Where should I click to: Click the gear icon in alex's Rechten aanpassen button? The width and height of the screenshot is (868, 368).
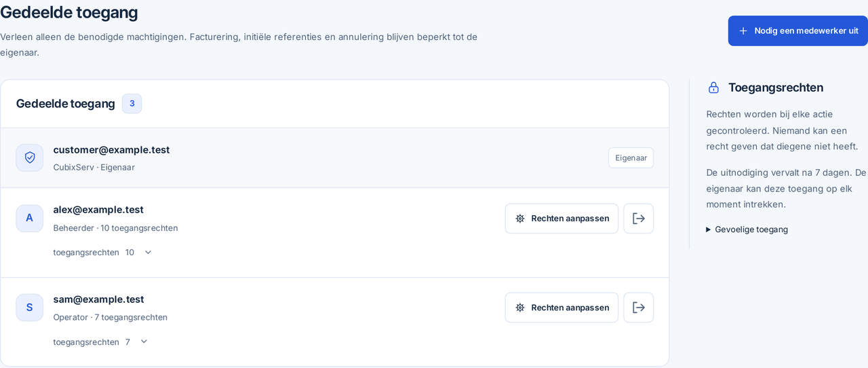520,219
